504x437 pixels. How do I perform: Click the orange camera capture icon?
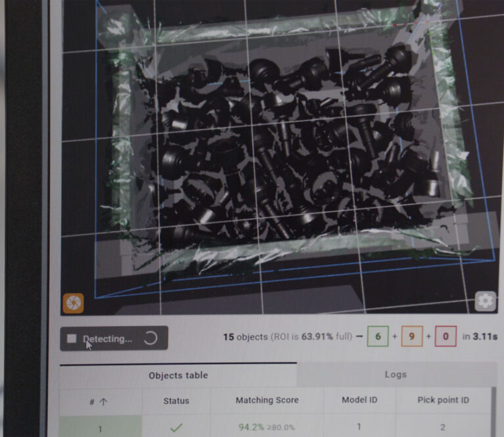coord(73,303)
